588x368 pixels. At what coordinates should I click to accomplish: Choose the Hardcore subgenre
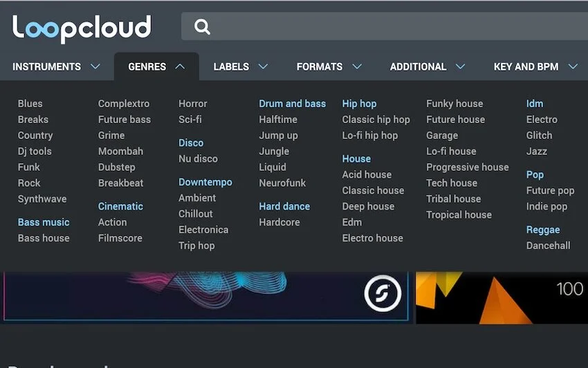point(279,222)
